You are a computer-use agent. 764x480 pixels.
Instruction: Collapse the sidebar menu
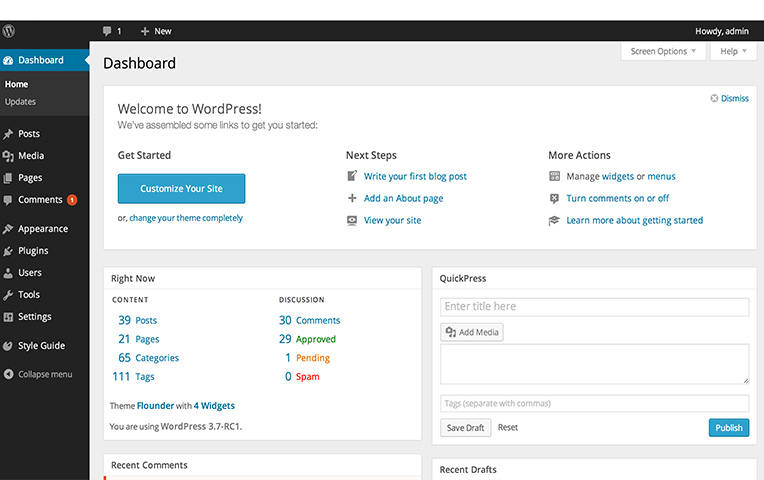(38, 374)
